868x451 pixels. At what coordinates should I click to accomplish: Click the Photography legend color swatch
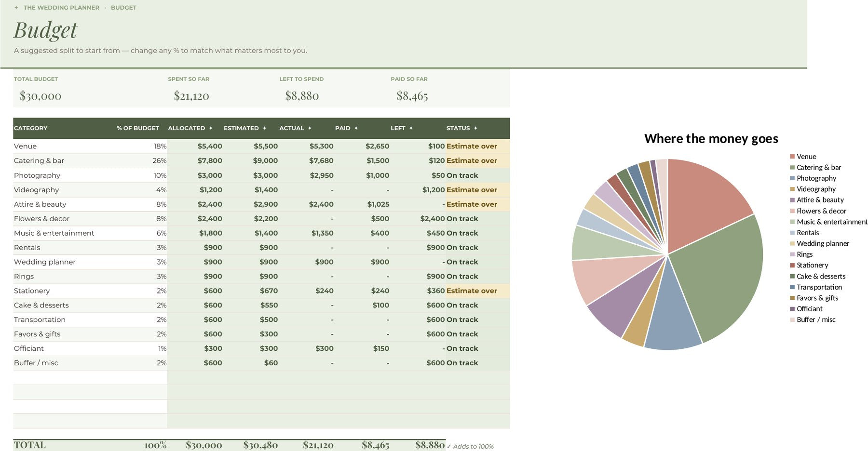coord(792,178)
